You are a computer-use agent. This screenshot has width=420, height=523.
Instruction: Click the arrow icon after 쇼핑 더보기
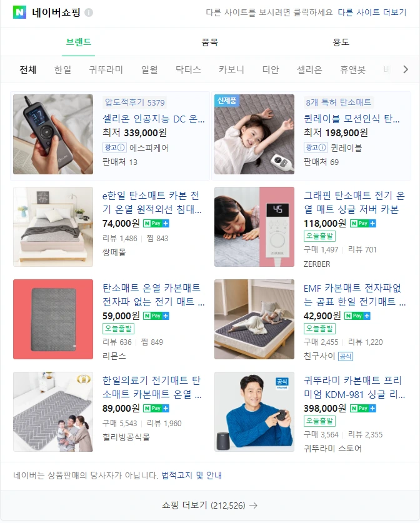[x=254, y=506]
